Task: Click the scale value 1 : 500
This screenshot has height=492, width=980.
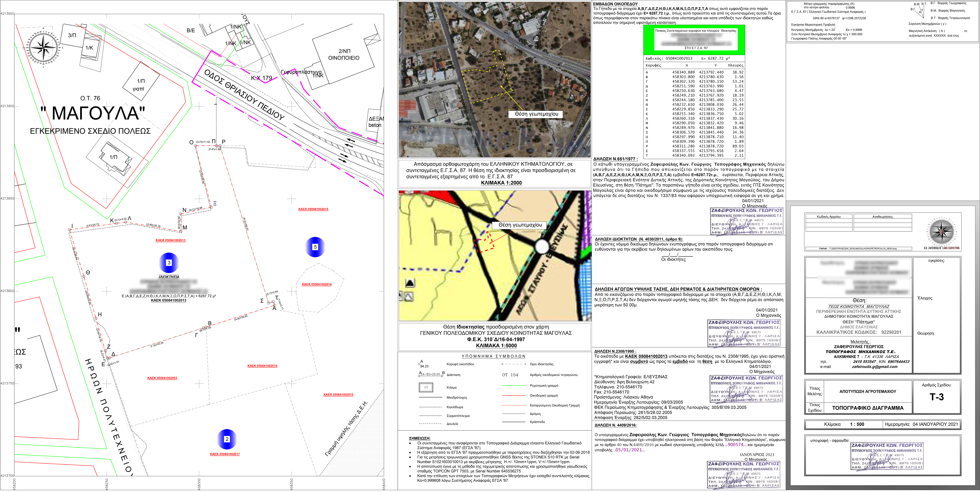Action: tap(857, 424)
